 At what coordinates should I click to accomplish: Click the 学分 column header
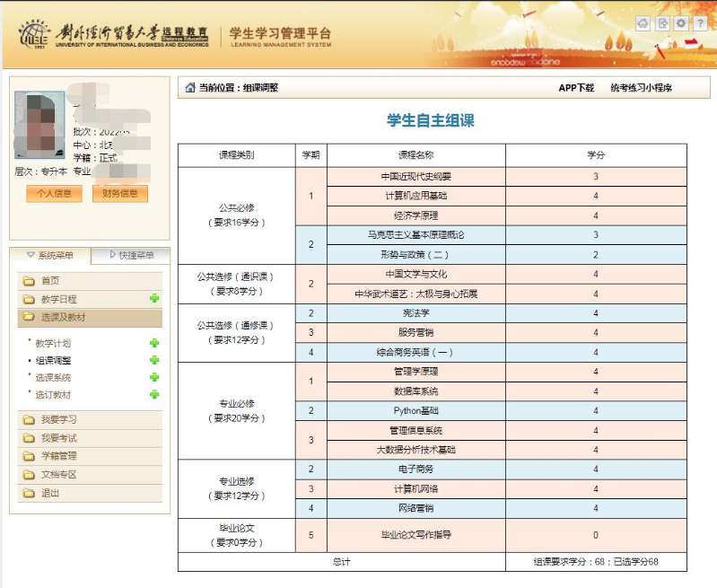pyautogui.click(x=596, y=155)
